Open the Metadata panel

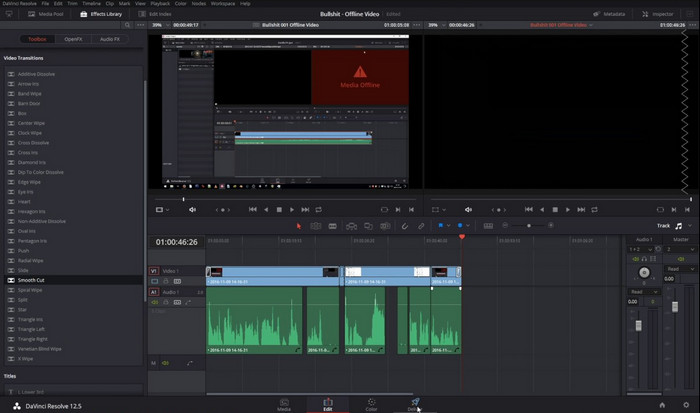609,14
